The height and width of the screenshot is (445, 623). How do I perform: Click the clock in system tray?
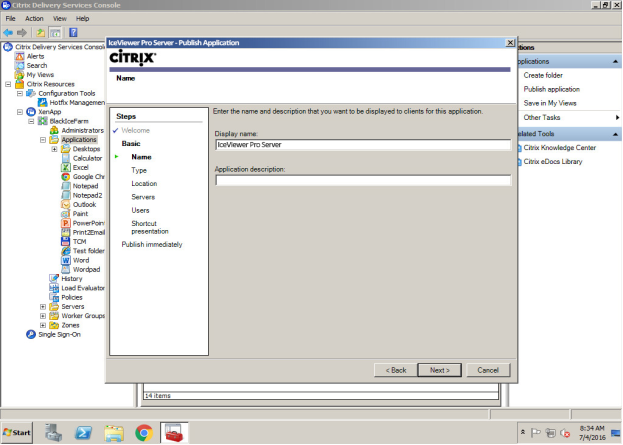pos(592,433)
